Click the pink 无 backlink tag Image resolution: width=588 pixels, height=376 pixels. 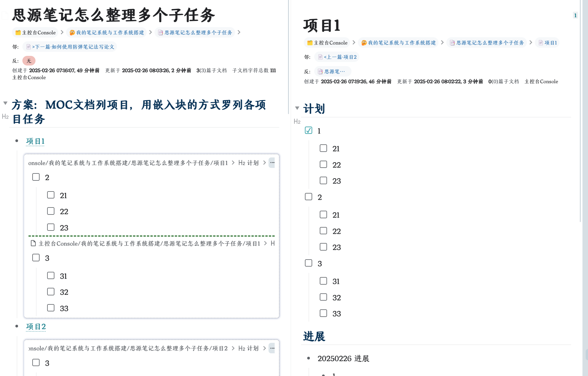[29, 61]
